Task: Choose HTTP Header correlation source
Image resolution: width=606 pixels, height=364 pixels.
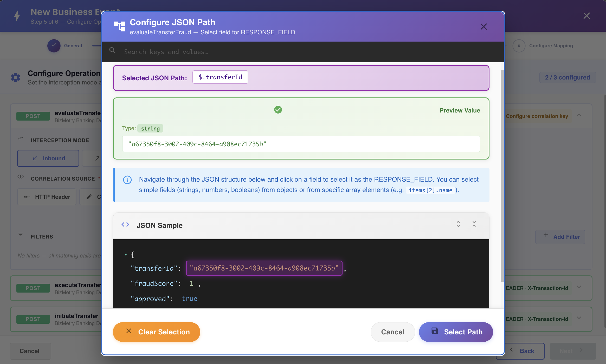Action: (47, 197)
